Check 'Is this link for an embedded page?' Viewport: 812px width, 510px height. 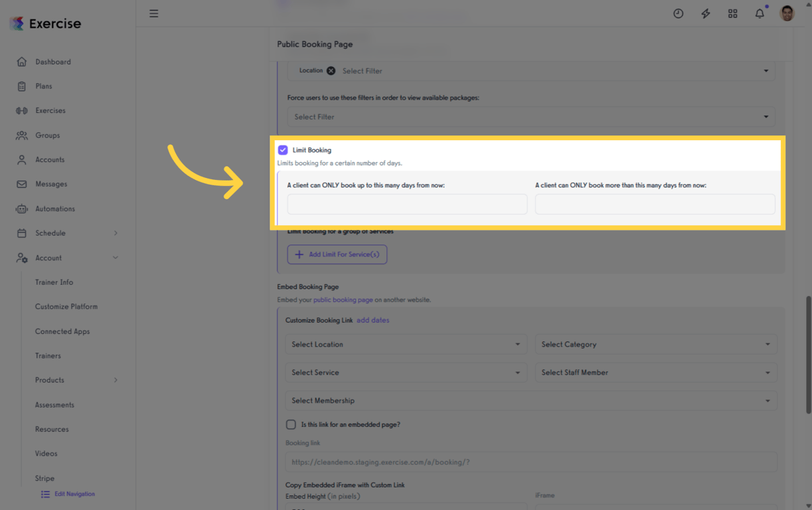291,424
